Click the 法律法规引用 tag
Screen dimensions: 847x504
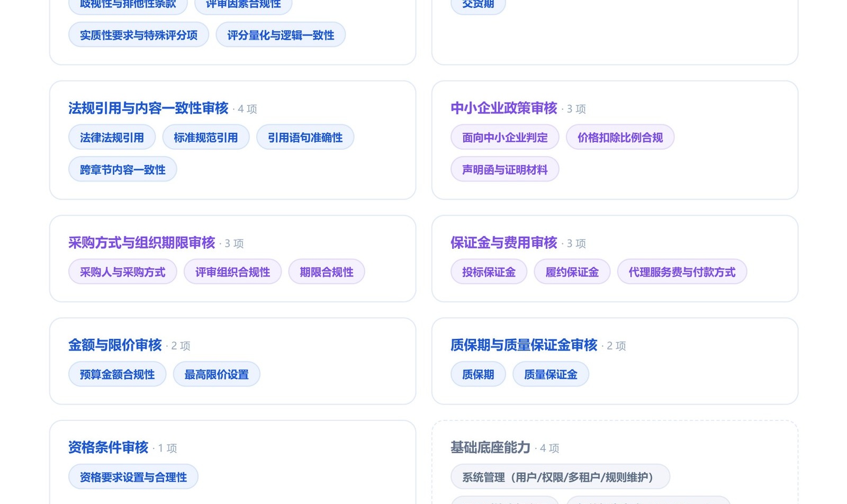click(x=112, y=138)
